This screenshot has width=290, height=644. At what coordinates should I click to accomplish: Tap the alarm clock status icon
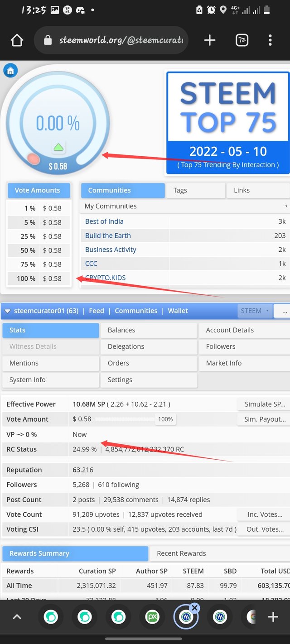pos(211,10)
